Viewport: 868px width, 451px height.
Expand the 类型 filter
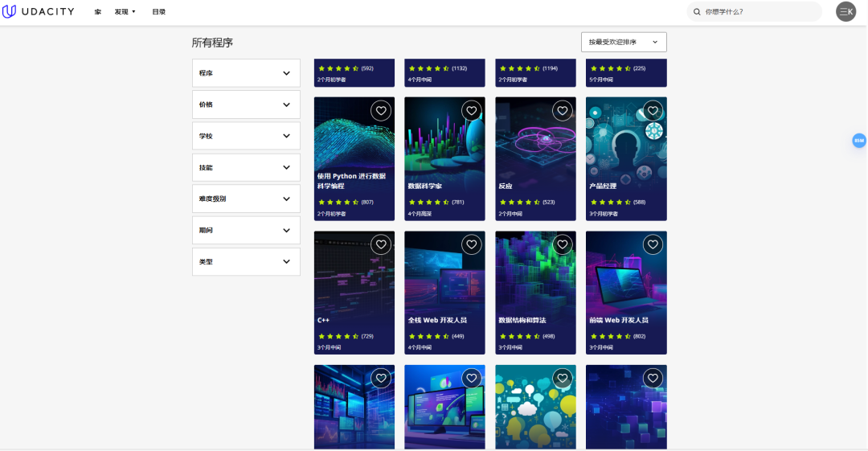click(x=247, y=261)
